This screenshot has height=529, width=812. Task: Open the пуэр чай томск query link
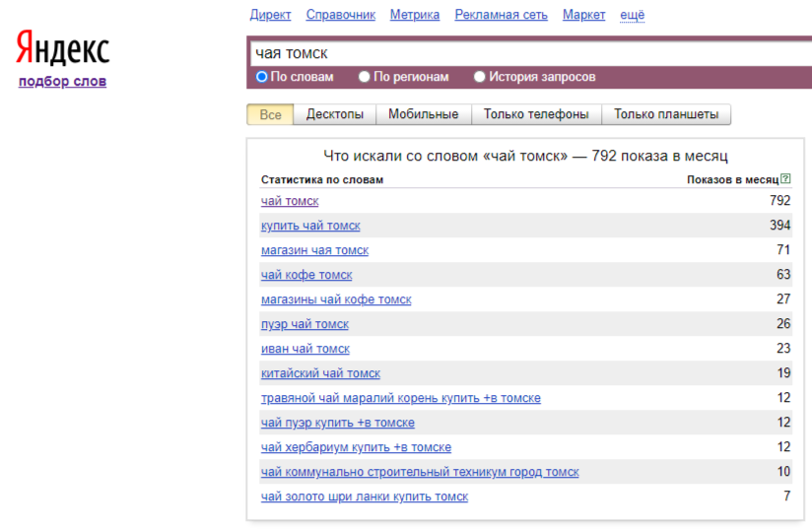point(305,324)
